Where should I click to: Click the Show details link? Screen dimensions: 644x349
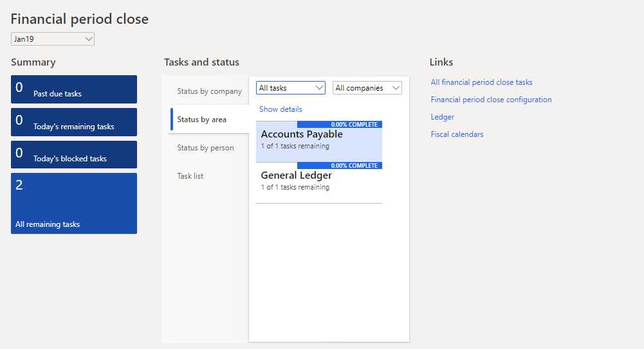tap(281, 109)
